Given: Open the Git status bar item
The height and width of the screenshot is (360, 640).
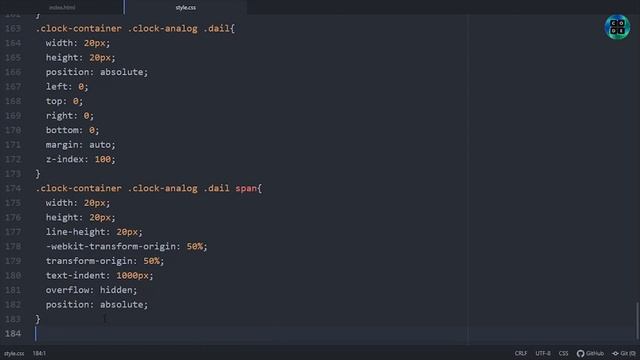Looking at the screenshot, I should 624,353.
